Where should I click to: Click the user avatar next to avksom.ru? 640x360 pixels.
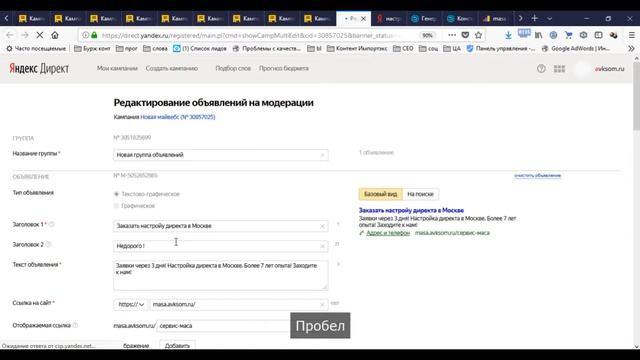pos(582,69)
